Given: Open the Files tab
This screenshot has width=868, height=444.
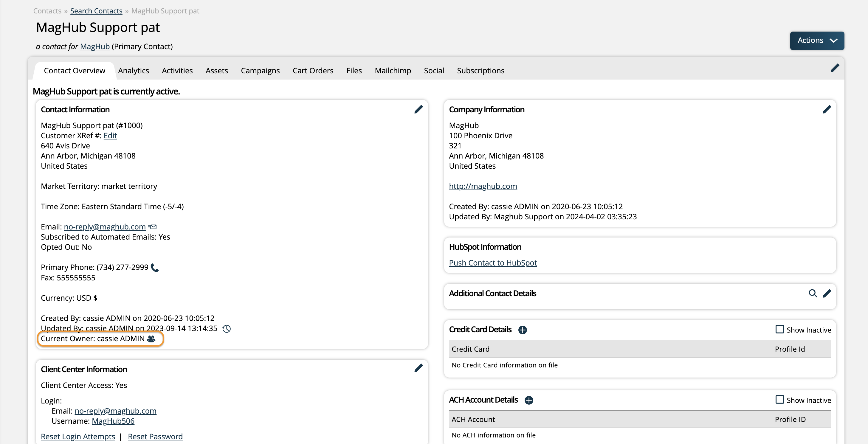Looking at the screenshot, I should [x=354, y=70].
